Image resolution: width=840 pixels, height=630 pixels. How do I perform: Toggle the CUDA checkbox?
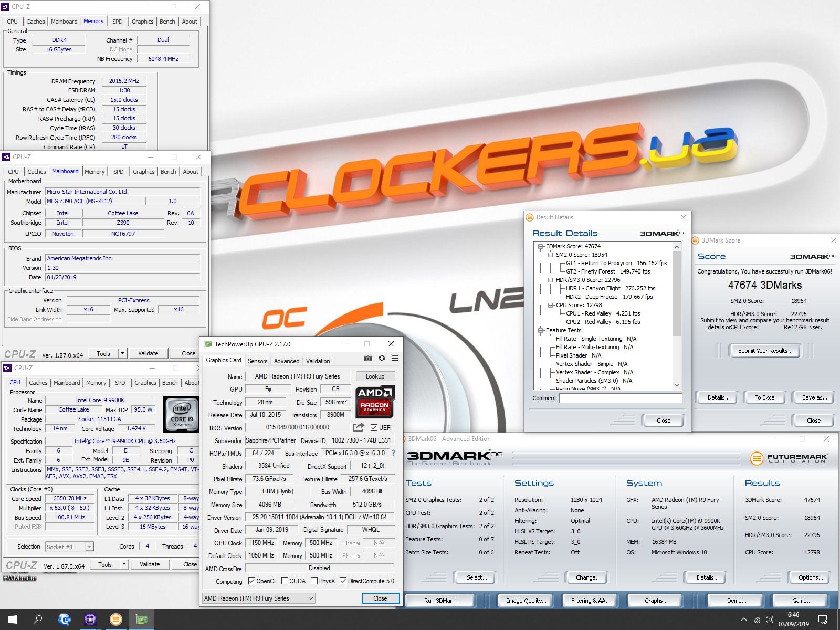285,581
